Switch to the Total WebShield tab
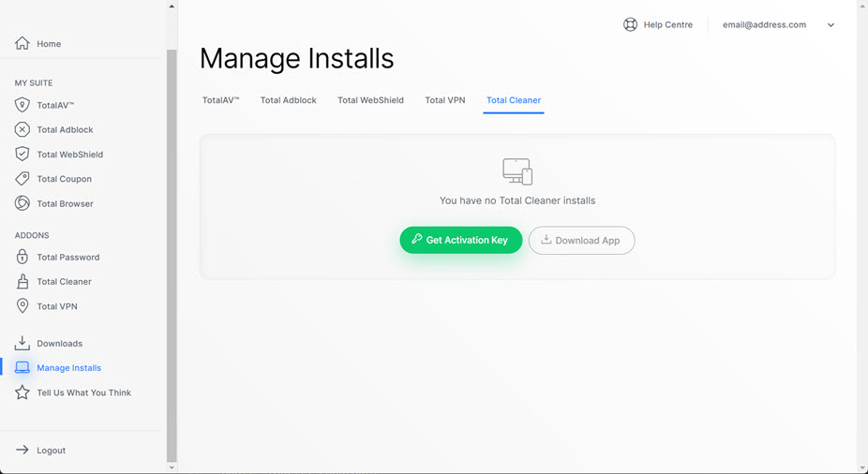Screen dimensions: 868x474 tap(371, 100)
